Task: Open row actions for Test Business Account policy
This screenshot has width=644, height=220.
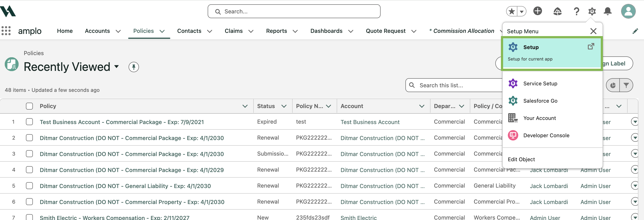Action: (x=634, y=122)
